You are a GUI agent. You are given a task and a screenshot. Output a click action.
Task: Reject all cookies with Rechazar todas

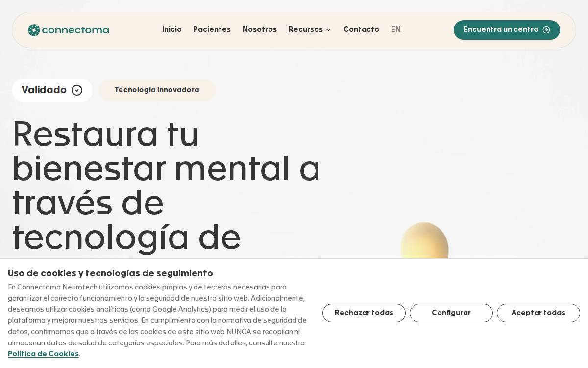pyautogui.click(x=364, y=313)
